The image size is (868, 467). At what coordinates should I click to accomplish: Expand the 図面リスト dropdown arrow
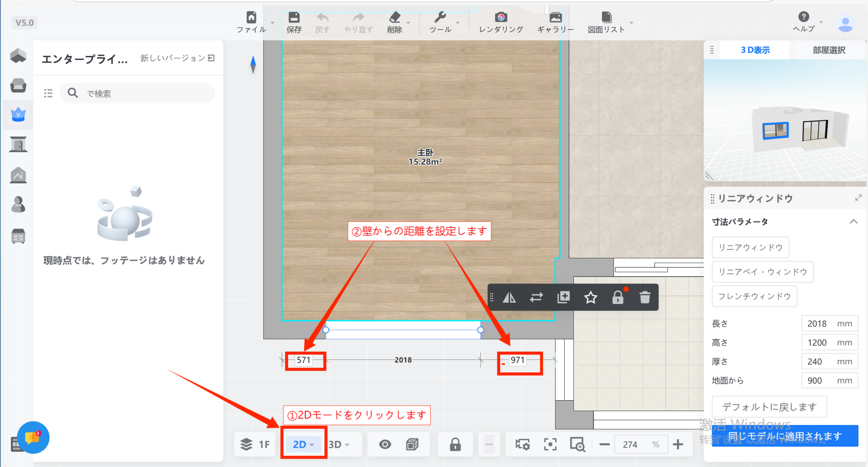(631, 23)
